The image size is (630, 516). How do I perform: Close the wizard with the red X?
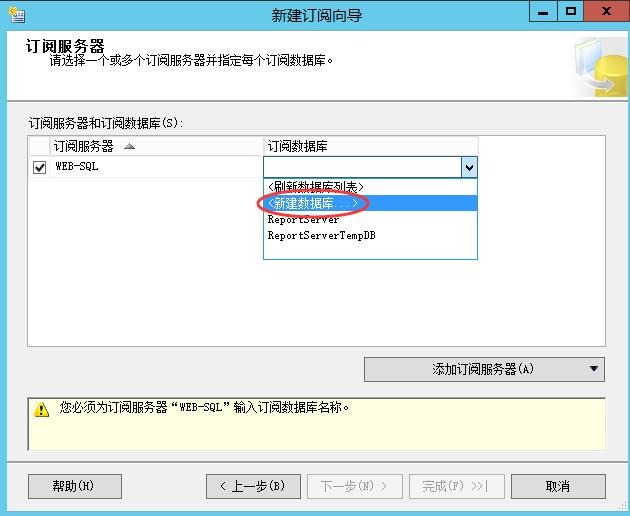604,12
